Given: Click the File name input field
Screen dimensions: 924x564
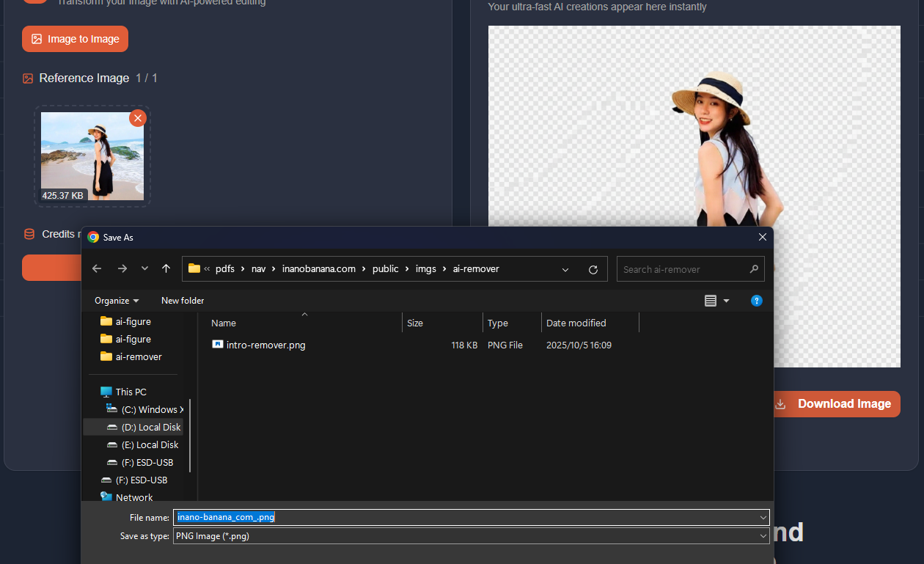Looking at the screenshot, I should (469, 517).
